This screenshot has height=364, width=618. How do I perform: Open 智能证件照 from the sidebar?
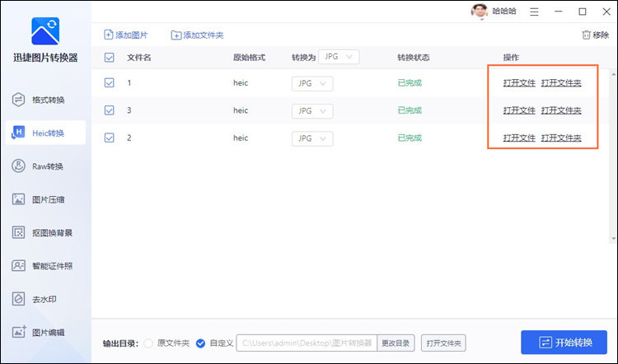pos(45,266)
